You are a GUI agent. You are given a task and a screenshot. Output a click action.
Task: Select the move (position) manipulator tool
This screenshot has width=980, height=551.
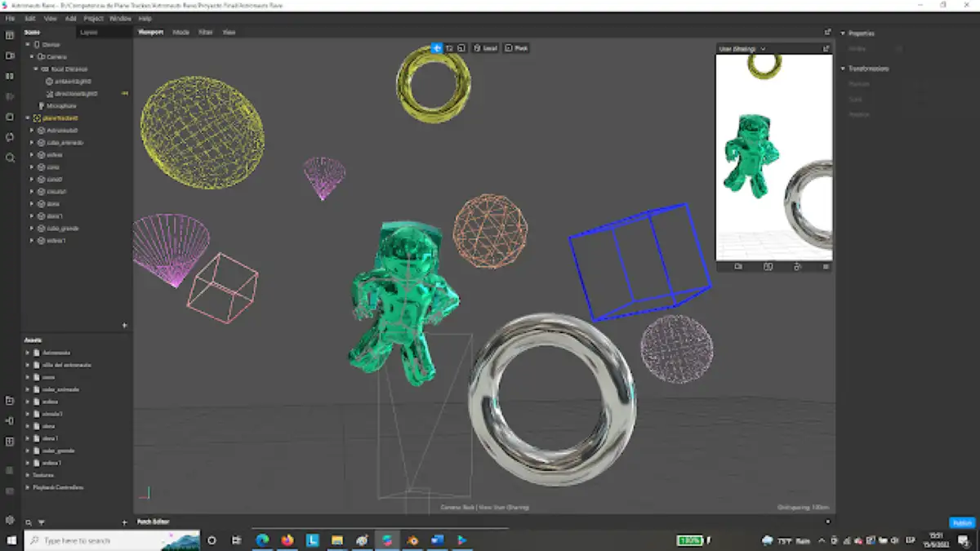pyautogui.click(x=437, y=48)
